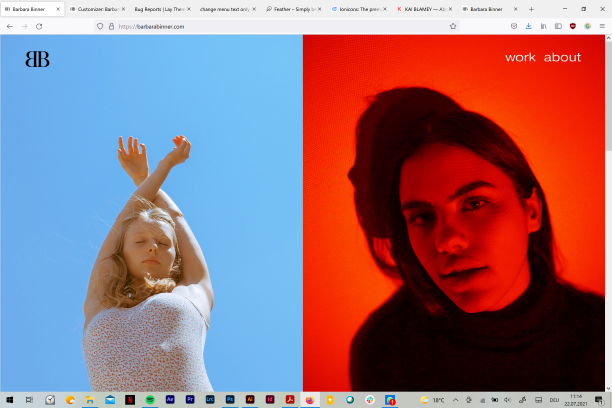Switch to the Feather icons tab

pyautogui.click(x=290, y=8)
